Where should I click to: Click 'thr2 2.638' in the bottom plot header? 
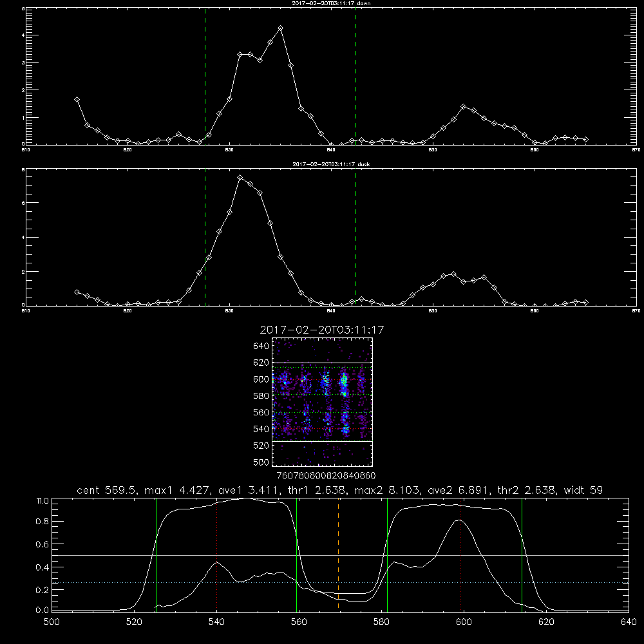tap(527, 490)
